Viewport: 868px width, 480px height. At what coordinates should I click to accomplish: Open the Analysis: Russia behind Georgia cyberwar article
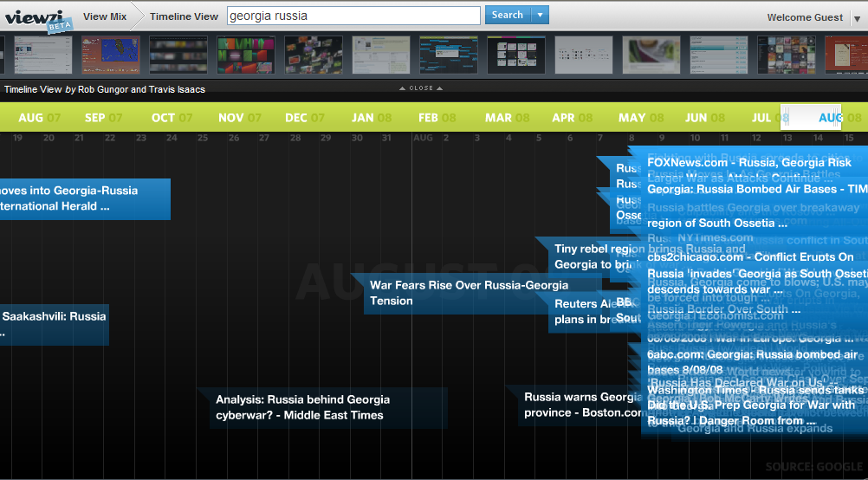[302, 407]
